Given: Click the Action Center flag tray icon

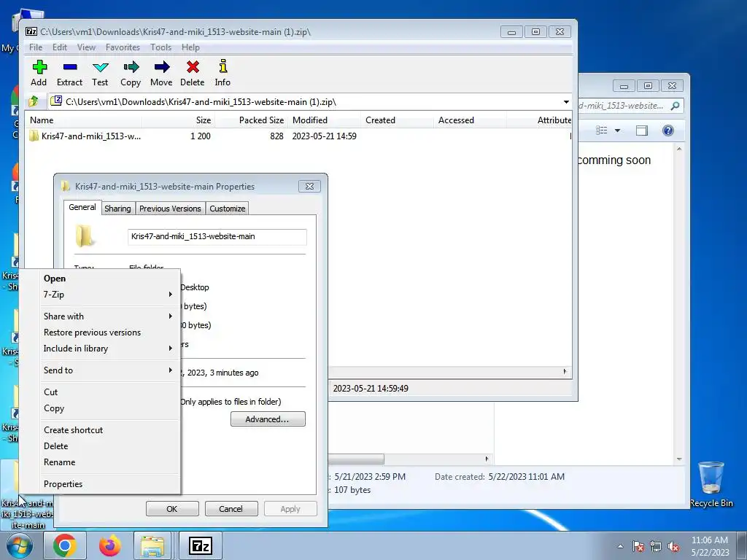Looking at the screenshot, I should 638,547.
